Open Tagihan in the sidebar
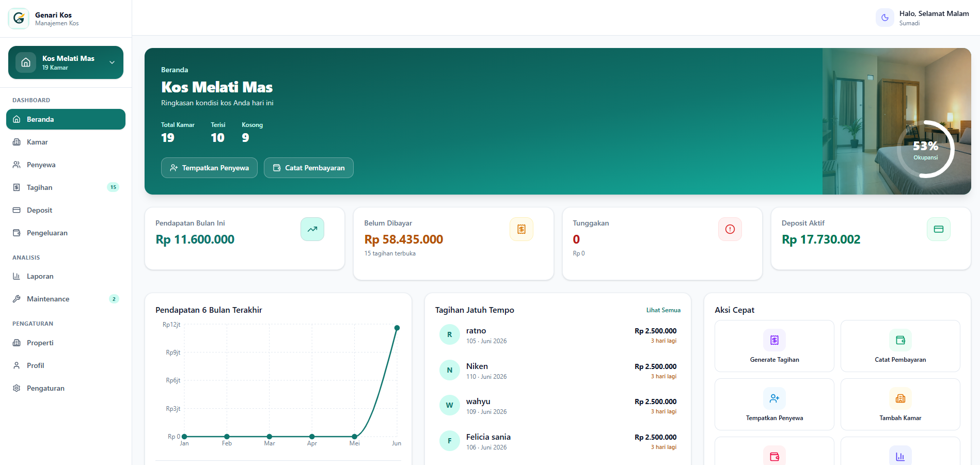Image resolution: width=980 pixels, height=465 pixels. (x=66, y=187)
